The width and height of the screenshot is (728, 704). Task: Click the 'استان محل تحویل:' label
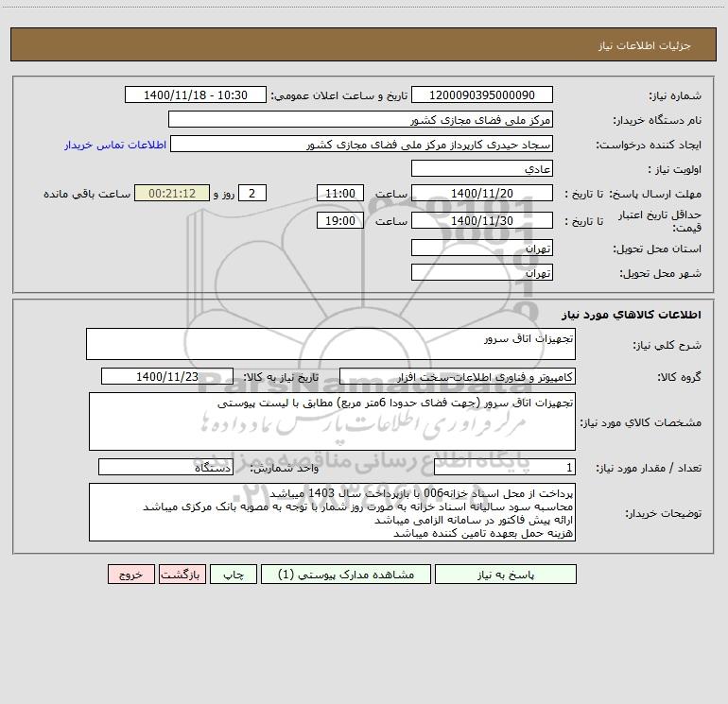[657, 249]
